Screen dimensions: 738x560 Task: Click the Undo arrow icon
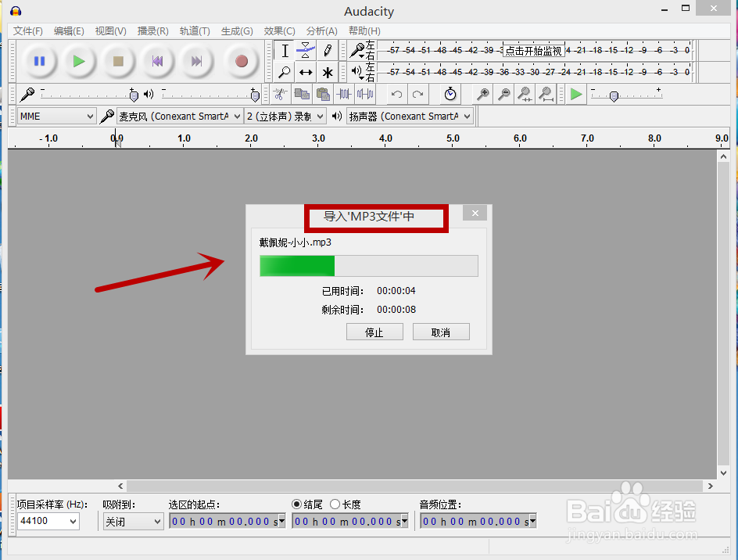397,94
